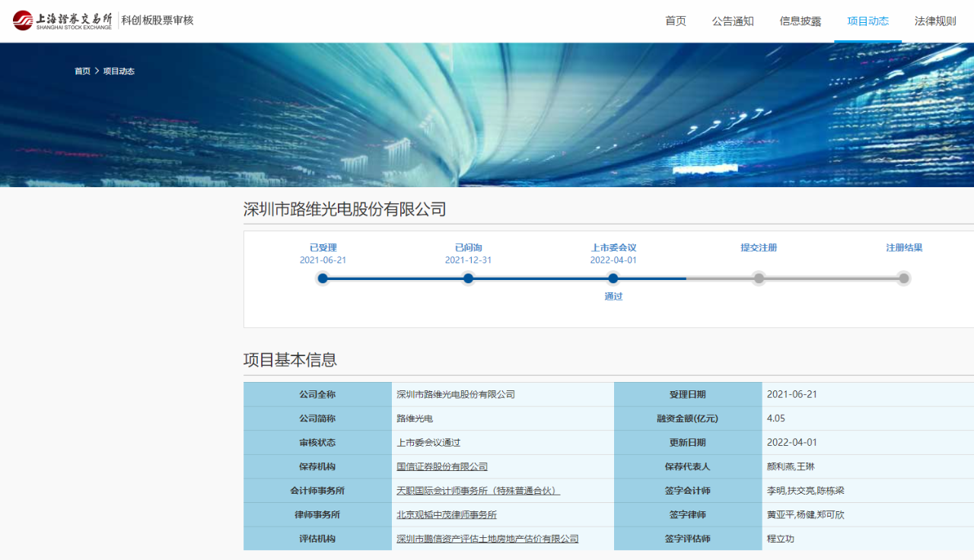Click the 提交注册 timeline step dot
Image resolution: width=974 pixels, height=560 pixels.
(759, 278)
